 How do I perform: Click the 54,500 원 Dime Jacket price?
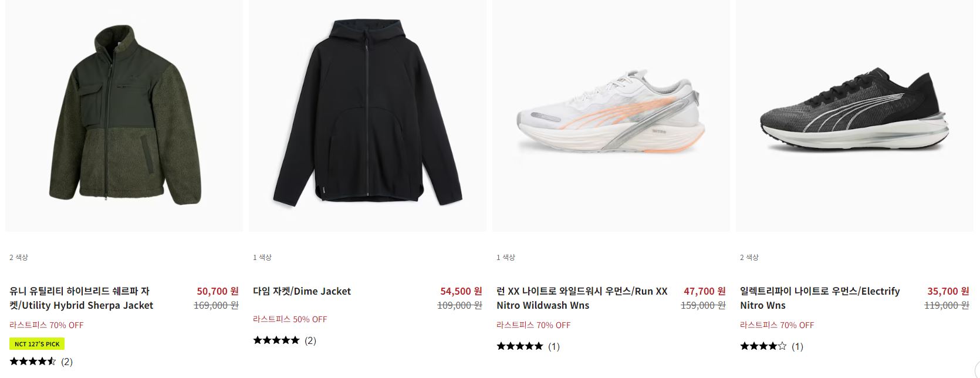(461, 291)
